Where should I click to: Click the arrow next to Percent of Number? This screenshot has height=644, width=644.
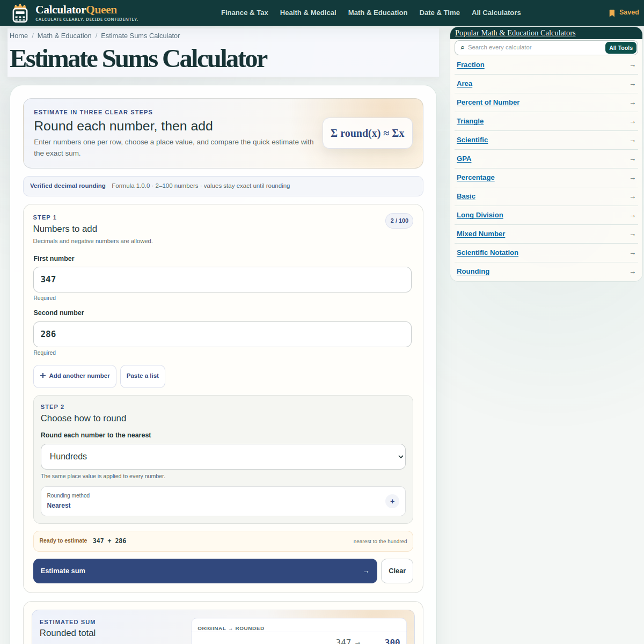tap(632, 103)
